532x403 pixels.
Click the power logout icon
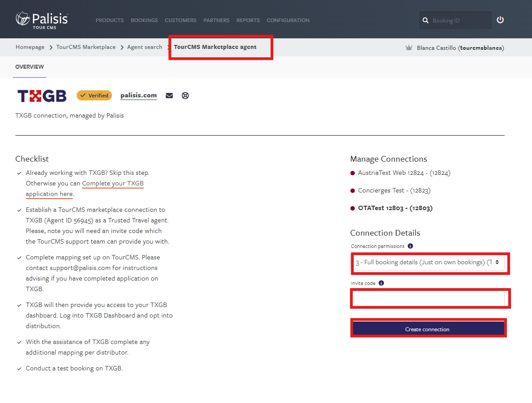[500, 20]
